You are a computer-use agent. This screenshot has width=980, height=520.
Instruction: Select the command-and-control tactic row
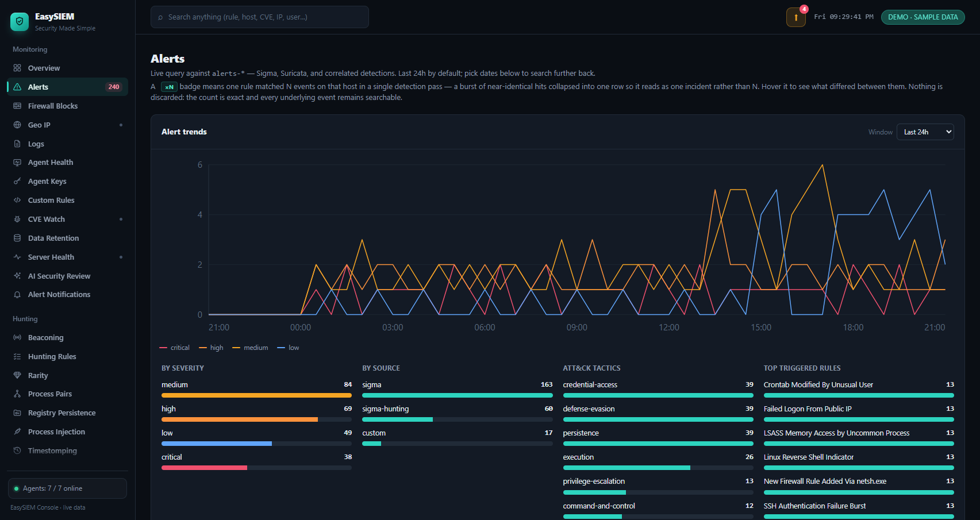pyautogui.click(x=658, y=510)
